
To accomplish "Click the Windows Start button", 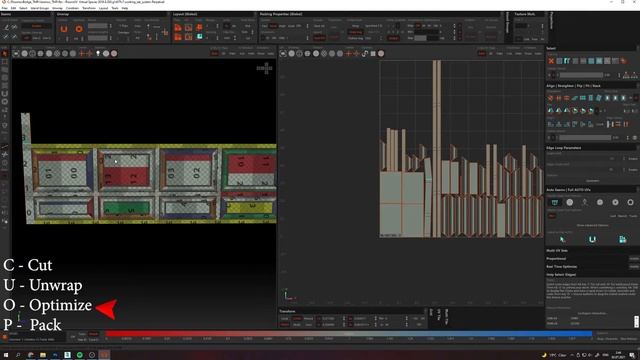I will 6,355.
